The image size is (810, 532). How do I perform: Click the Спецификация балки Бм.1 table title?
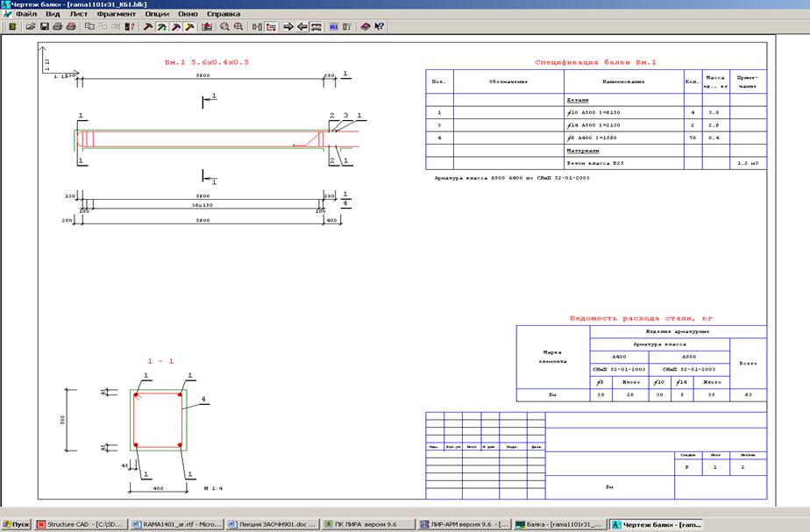pyautogui.click(x=595, y=62)
